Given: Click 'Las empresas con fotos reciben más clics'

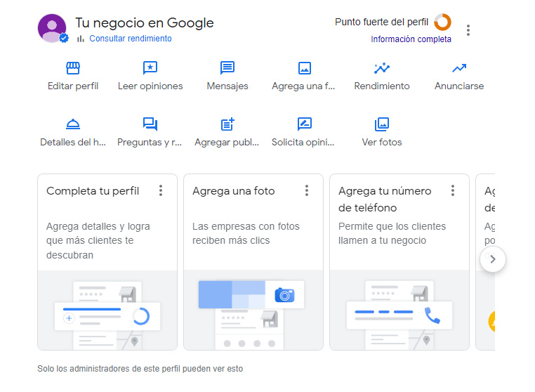Looking at the screenshot, I should click(246, 233).
